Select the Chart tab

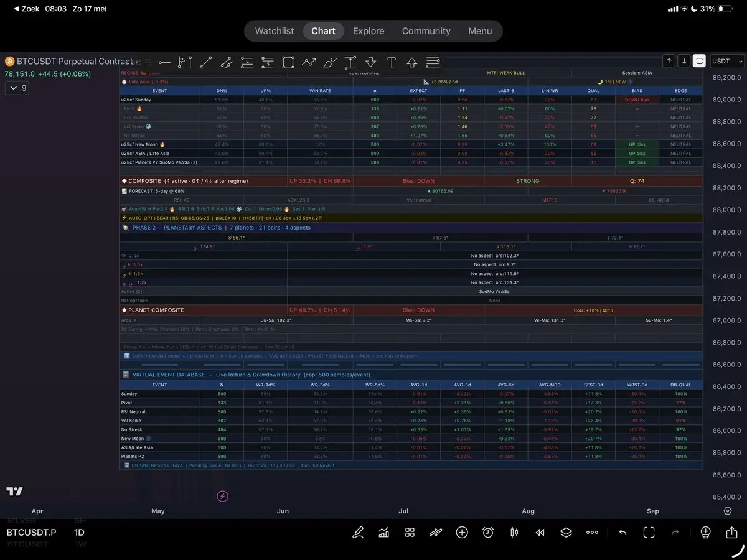point(323,31)
